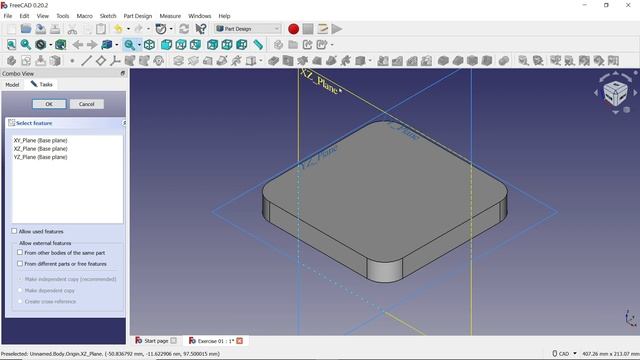Set Isometric view with wireframe cube icon

click(149, 44)
